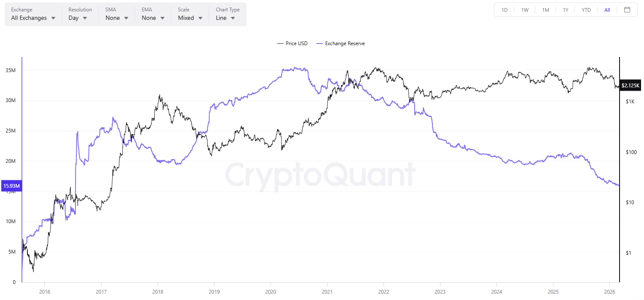Expand the Resolution dropdown set to Day
Screen dimensions: 644x300
[78, 18]
